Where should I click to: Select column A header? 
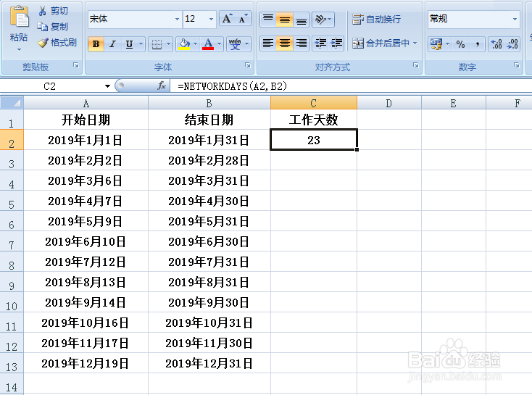pyautogui.click(x=86, y=103)
